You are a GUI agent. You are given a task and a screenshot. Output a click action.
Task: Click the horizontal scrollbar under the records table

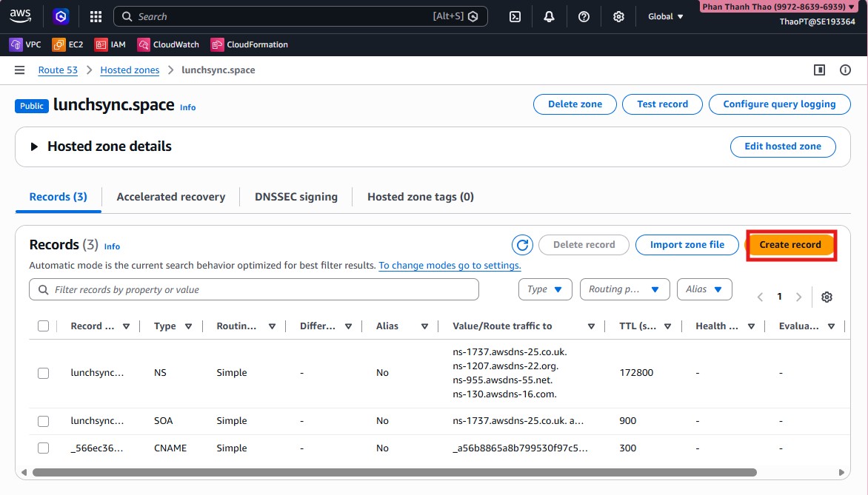click(x=394, y=472)
